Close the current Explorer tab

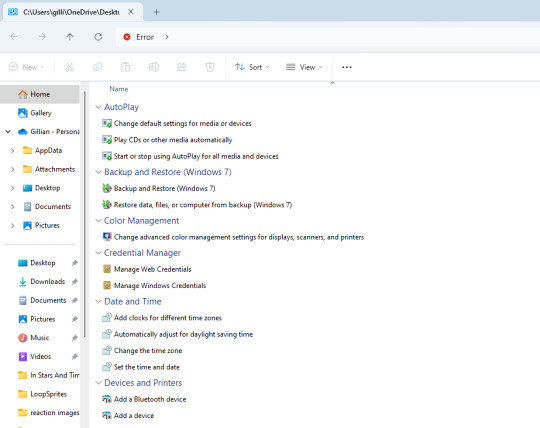coord(131,12)
